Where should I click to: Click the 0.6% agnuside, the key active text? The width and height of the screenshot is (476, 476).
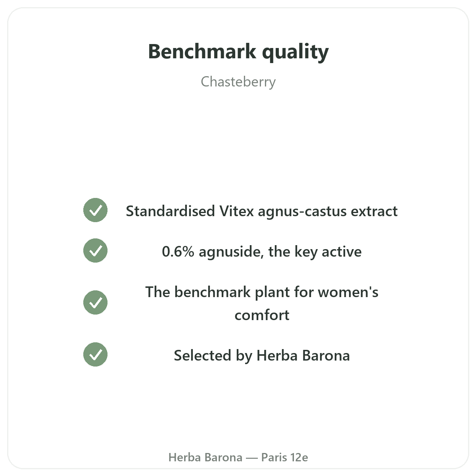pos(262,251)
